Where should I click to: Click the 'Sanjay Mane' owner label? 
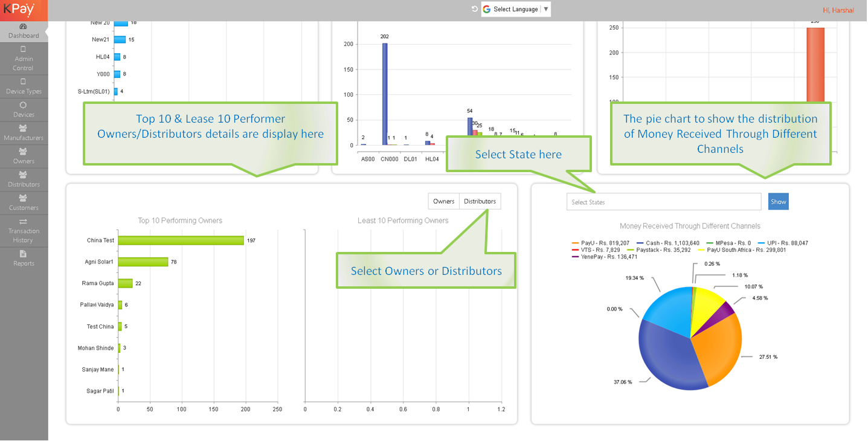[98, 370]
